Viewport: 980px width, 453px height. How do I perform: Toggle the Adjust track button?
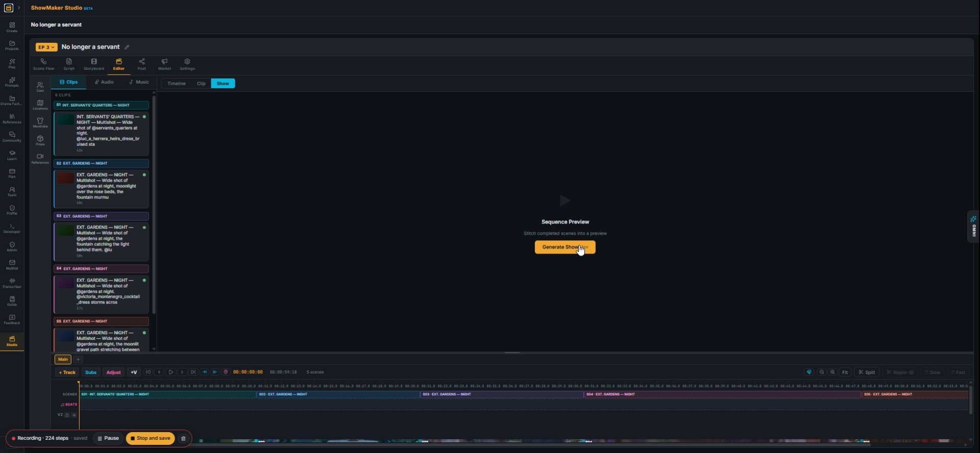click(113, 372)
